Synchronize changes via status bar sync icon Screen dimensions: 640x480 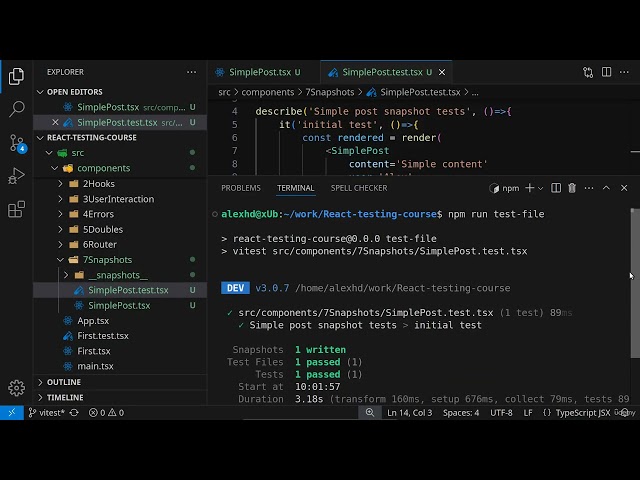pos(74,413)
